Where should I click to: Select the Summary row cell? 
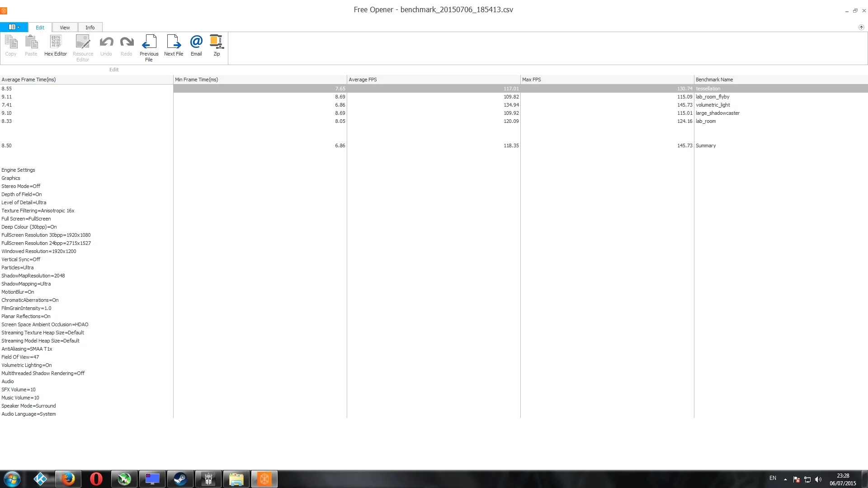point(781,145)
